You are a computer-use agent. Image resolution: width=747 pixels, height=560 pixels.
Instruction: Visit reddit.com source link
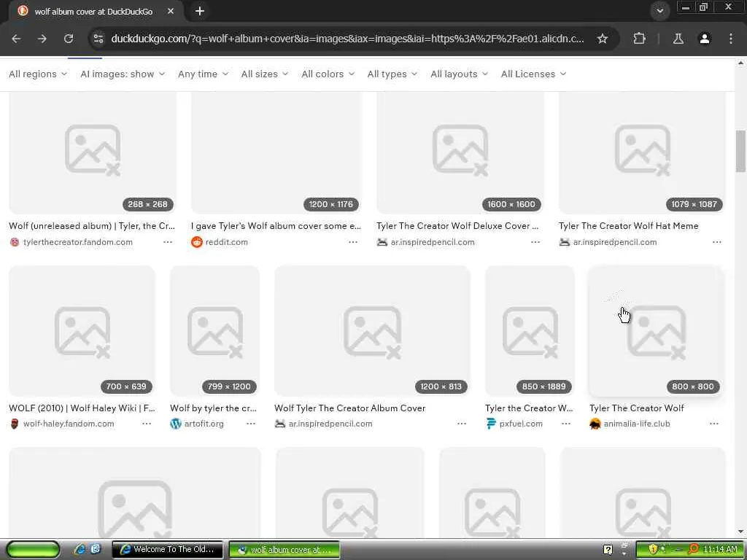pos(227,242)
